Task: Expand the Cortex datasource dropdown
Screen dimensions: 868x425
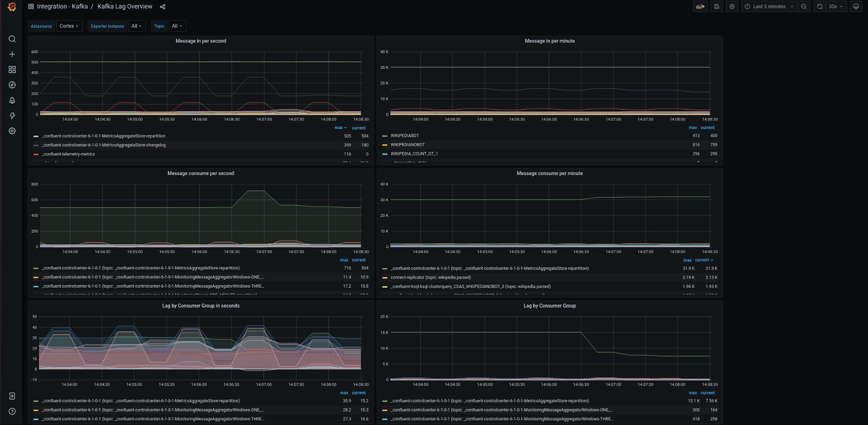Action: [x=69, y=26]
